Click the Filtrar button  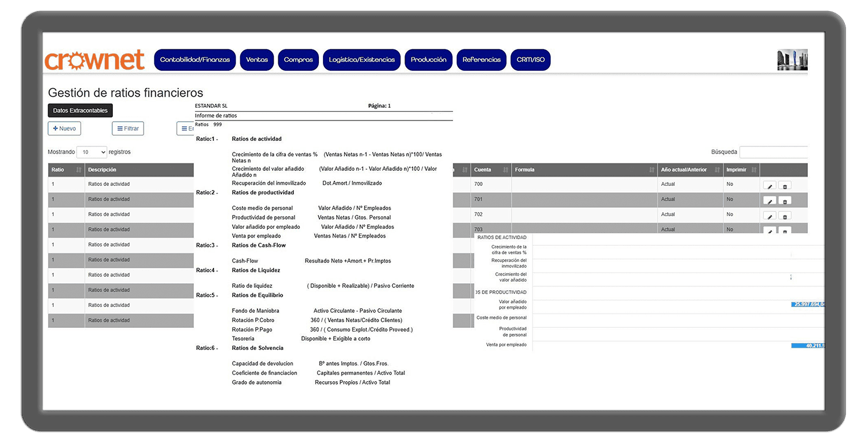128,129
